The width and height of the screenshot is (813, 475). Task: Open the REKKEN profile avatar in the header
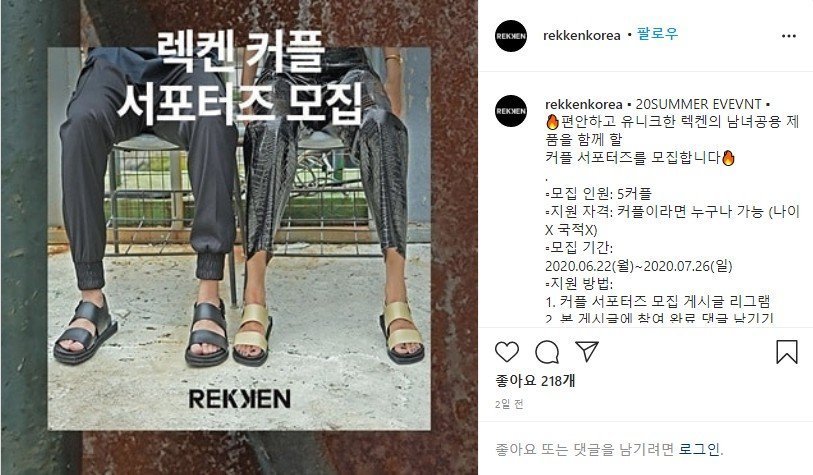[x=511, y=36]
